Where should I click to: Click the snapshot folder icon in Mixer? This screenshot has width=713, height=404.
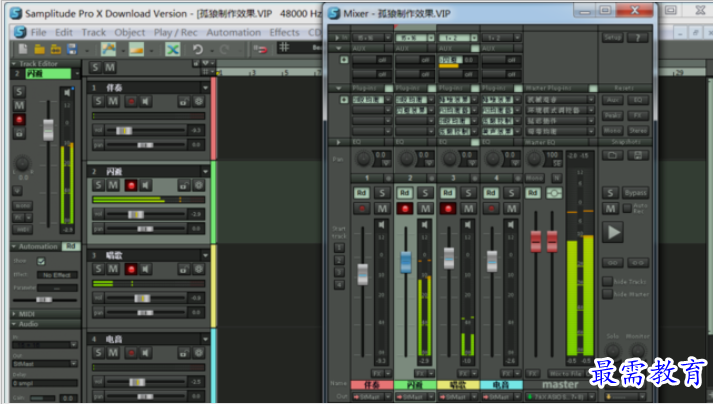coord(611,156)
